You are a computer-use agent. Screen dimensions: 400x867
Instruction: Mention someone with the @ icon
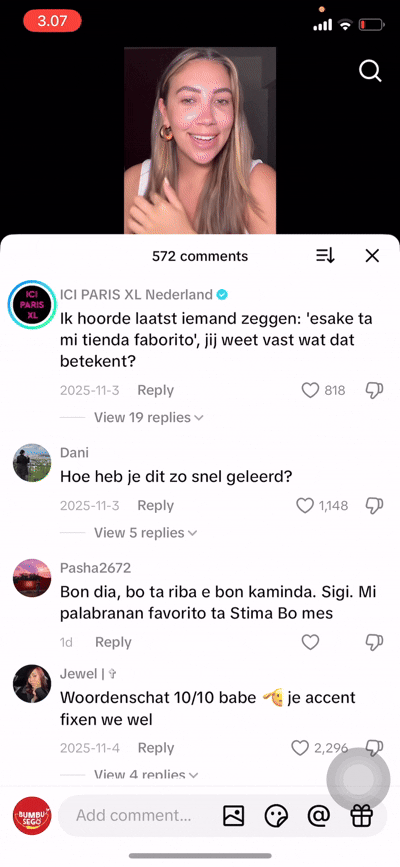point(319,815)
